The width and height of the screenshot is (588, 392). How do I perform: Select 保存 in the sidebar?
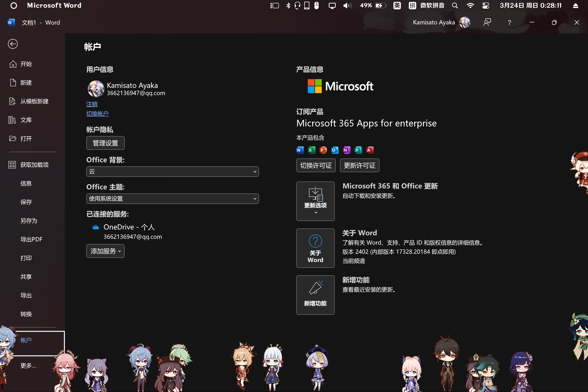point(26,202)
